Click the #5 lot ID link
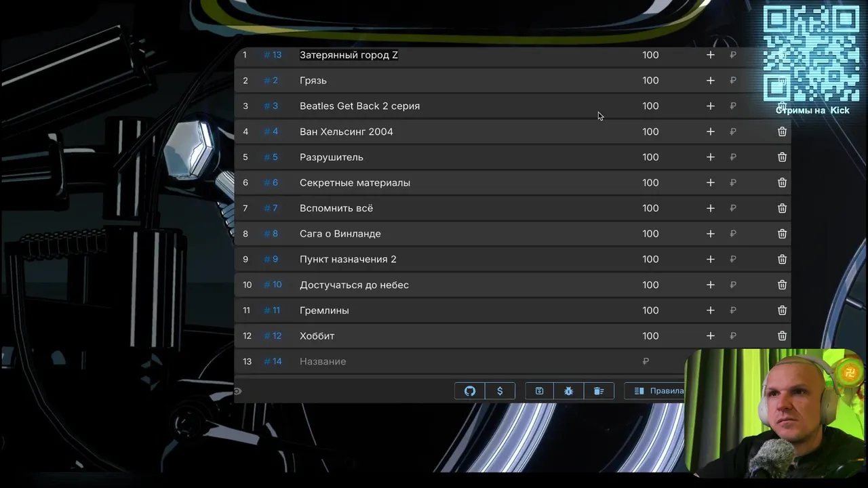The width and height of the screenshot is (868, 488). pos(271,157)
